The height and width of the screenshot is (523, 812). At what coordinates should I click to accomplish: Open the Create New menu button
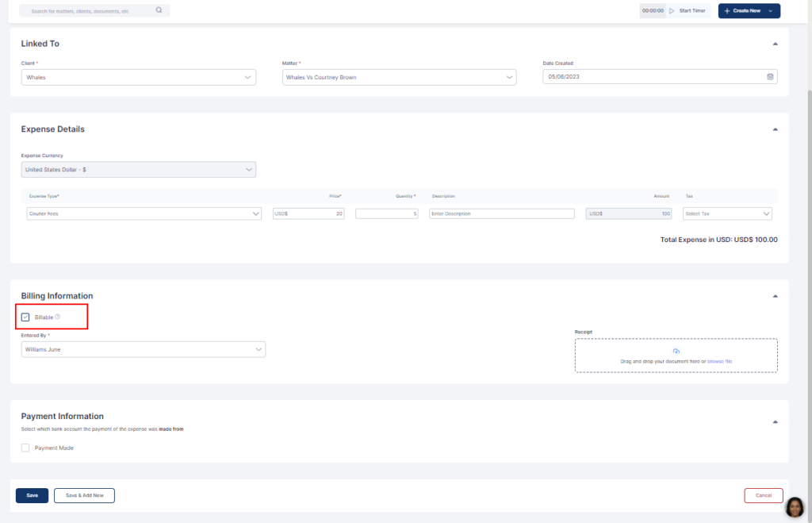pyautogui.click(x=749, y=11)
